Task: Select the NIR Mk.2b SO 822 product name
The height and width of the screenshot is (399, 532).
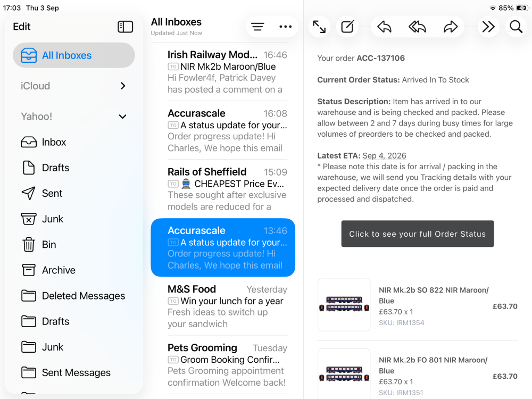Action: [x=434, y=295]
